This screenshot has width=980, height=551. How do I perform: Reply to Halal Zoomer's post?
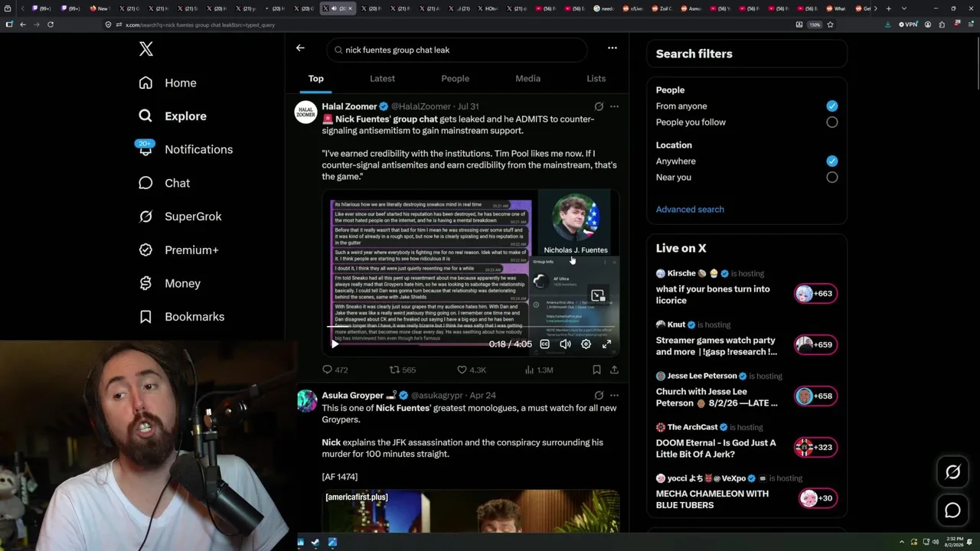coord(335,370)
